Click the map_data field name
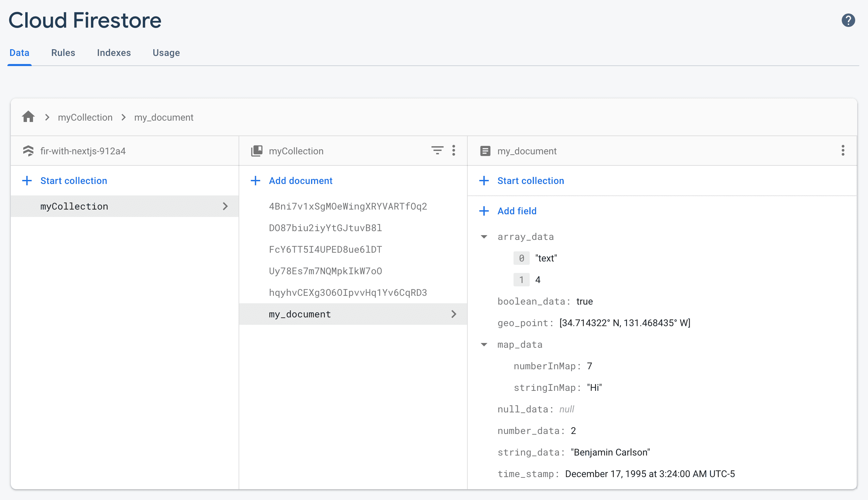The height and width of the screenshot is (500, 868). (520, 344)
